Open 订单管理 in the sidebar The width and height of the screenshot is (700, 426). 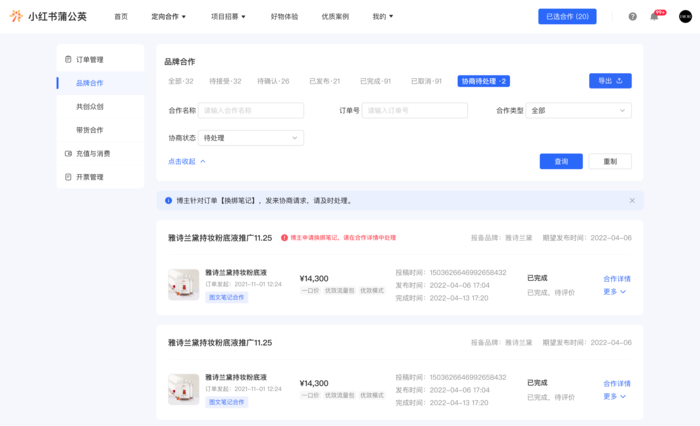click(89, 60)
